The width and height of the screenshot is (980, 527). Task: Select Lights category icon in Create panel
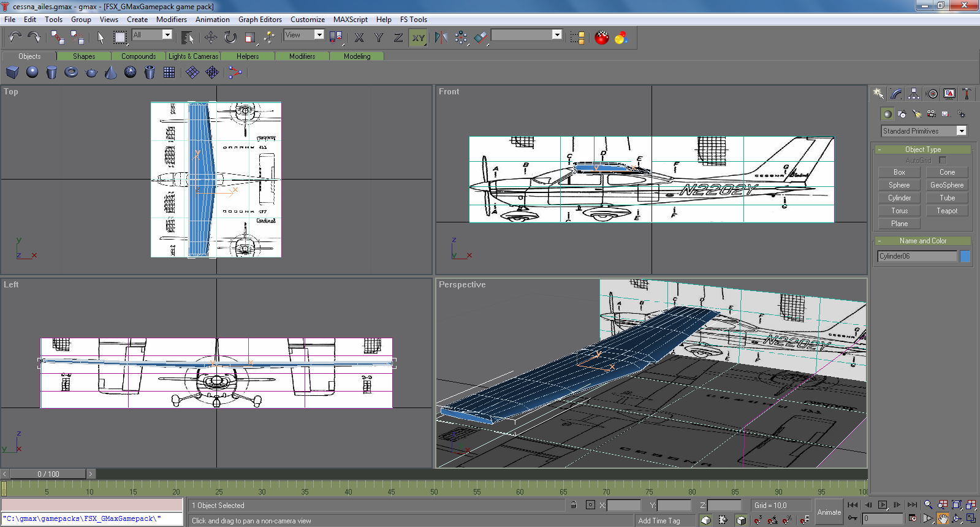(917, 114)
